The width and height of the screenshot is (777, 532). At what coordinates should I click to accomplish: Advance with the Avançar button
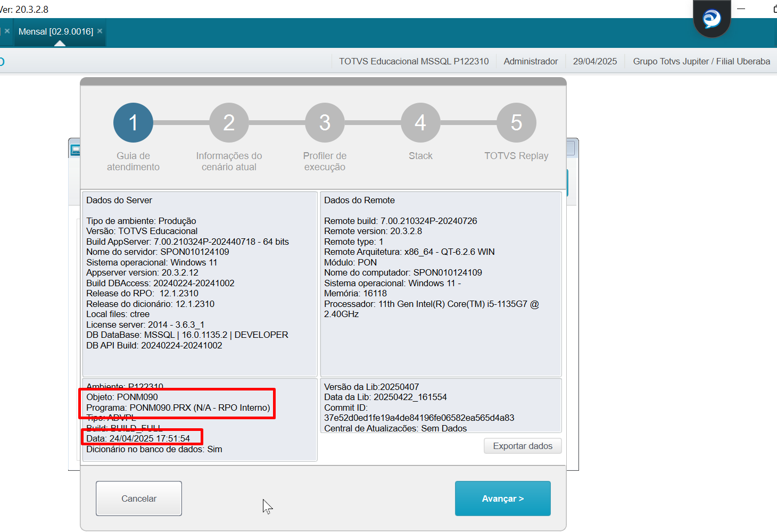[x=503, y=498]
